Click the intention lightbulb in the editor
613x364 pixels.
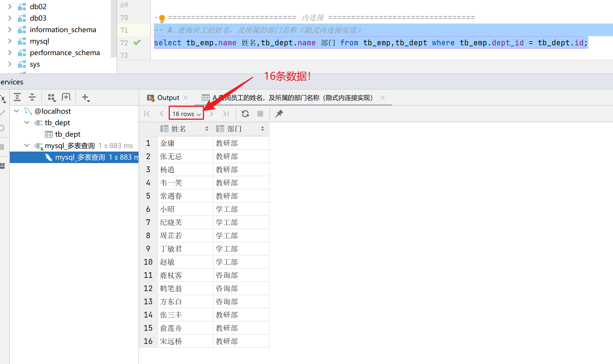pos(162,18)
